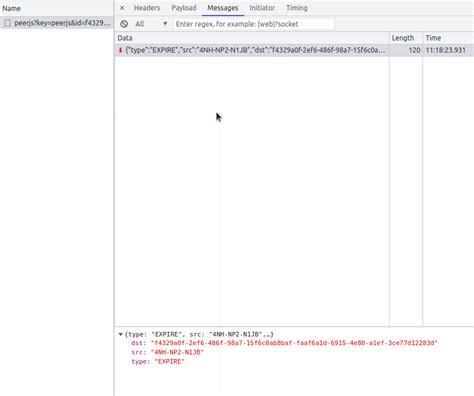Viewport: 474px width, 396px height.
Task: Sort messages by Data column
Action: coord(252,38)
